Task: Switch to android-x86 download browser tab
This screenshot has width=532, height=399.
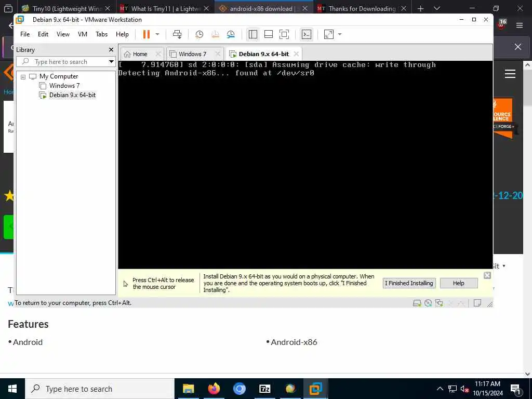Action: tap(262, 8)
